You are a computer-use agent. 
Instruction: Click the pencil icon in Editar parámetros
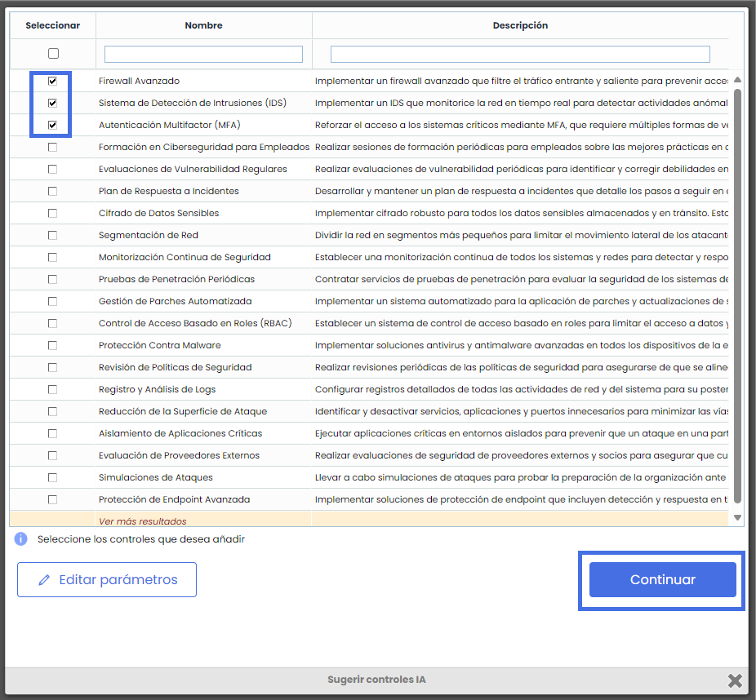click(x=44, y=580)
